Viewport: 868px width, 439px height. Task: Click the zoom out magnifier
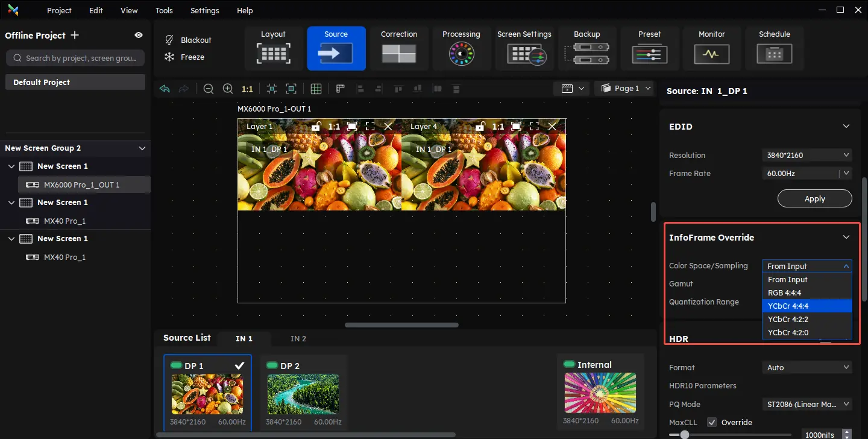click(209, 89)
